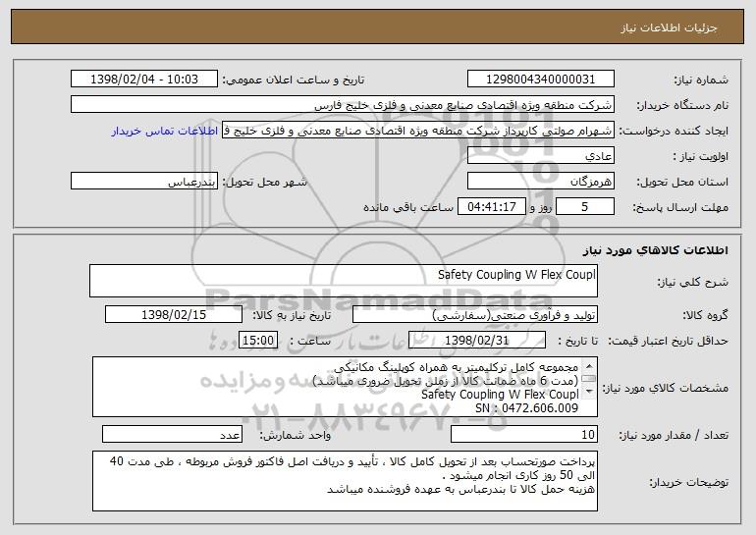
Task: Click the need date field 1398/02/15
Action: (174, 315)
